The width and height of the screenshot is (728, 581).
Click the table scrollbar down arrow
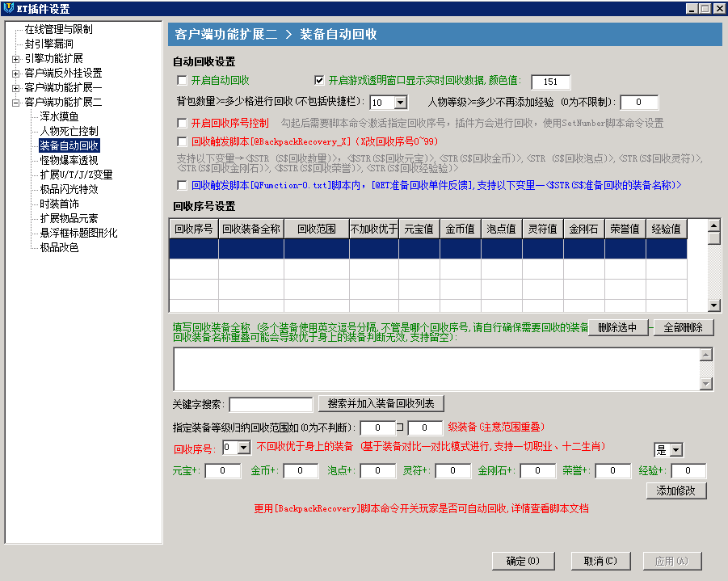(714, 305)
